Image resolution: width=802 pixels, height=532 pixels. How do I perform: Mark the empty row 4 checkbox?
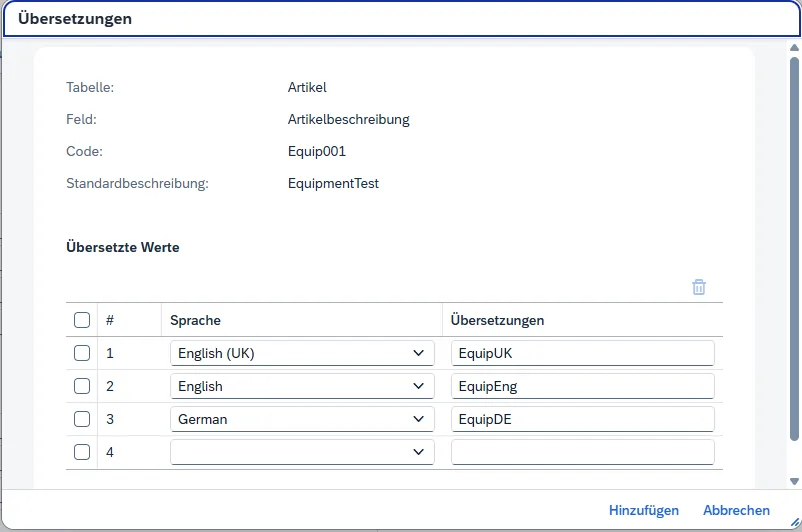click(x=82, y=452)
